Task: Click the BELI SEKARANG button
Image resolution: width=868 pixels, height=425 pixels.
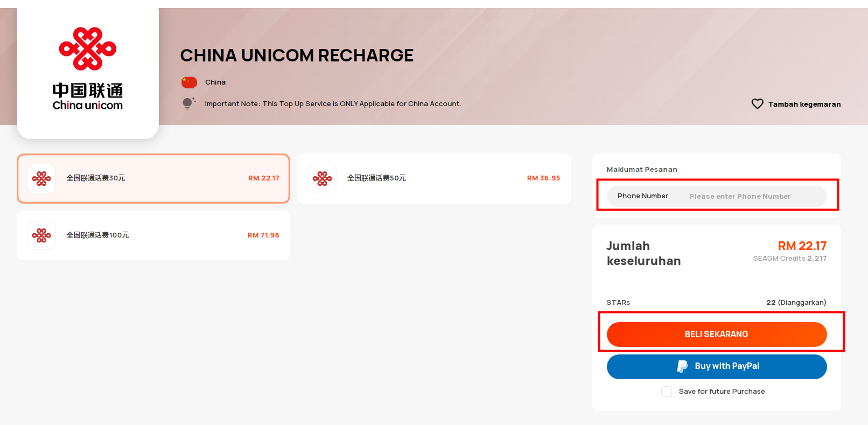Action: (x=717, y=335)
